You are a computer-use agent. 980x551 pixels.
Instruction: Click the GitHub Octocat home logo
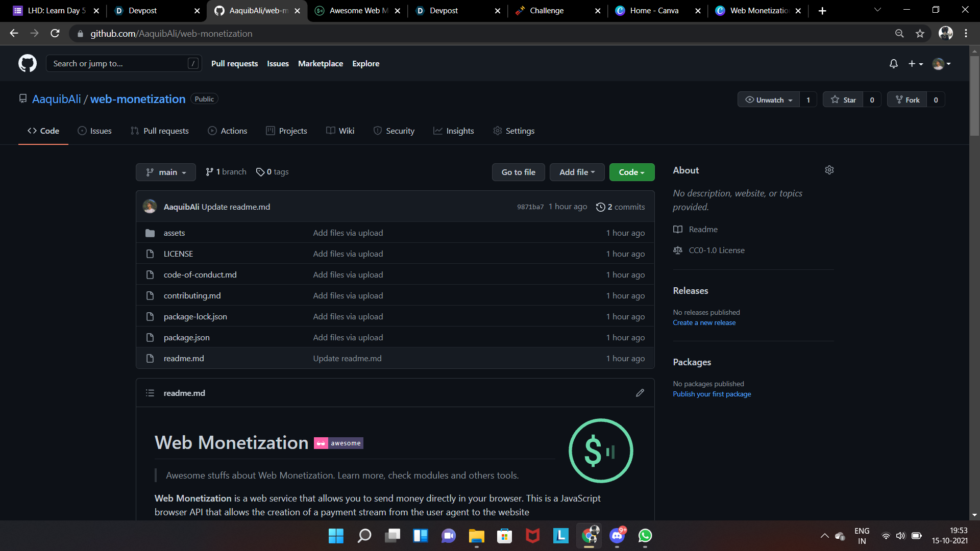[x=28, y=63]
